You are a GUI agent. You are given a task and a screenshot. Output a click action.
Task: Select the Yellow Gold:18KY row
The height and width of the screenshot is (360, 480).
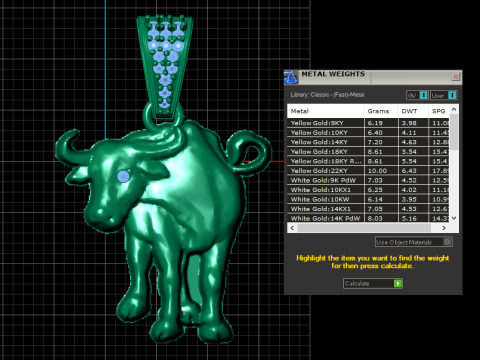368,152
